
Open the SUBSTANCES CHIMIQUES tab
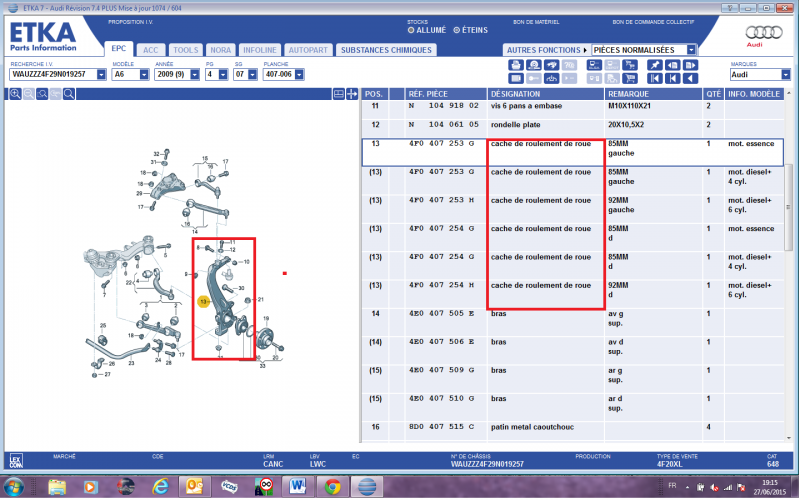click(385, 49)
